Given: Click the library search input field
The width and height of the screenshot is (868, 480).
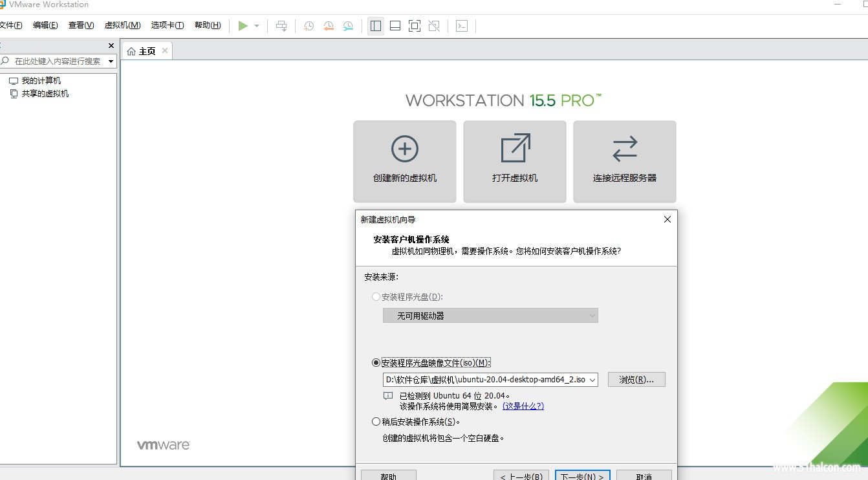Looking at the screenshot, I should click(57, 61).
